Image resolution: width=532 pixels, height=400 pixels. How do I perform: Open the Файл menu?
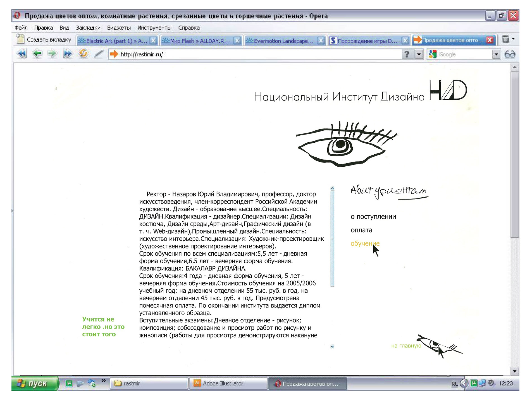pos(21,28)
